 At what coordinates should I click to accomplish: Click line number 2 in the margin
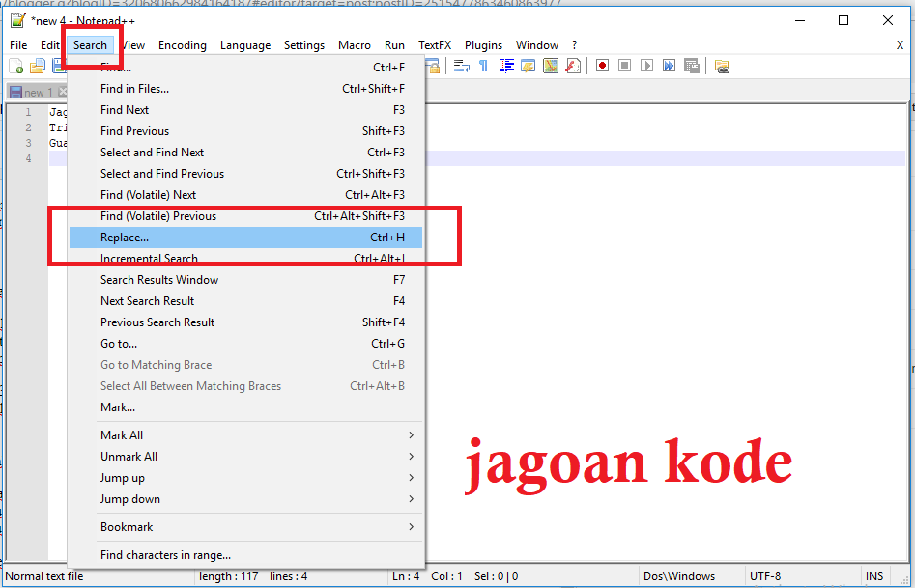pyautogui.click(x=28, y=127)
